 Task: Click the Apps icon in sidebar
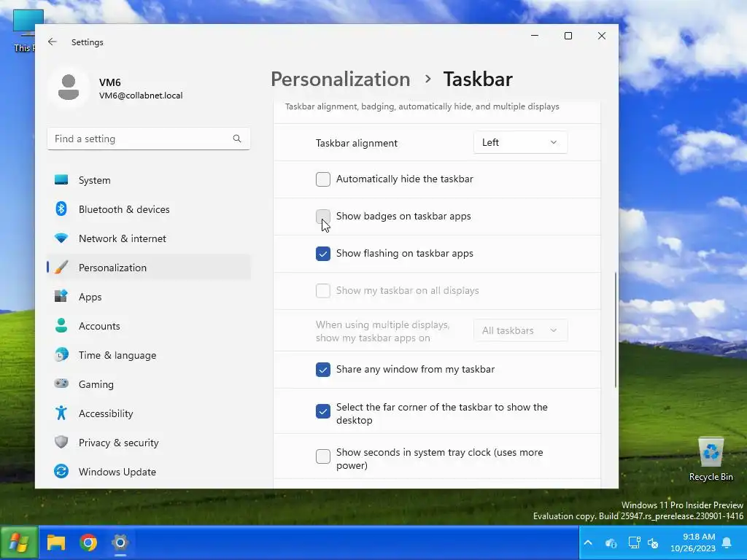61,296
